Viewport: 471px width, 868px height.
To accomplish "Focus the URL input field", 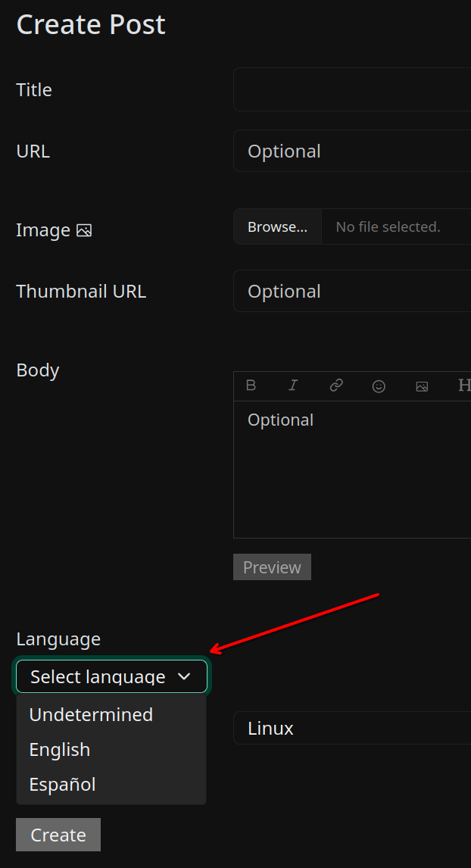I will click(352, 151).
